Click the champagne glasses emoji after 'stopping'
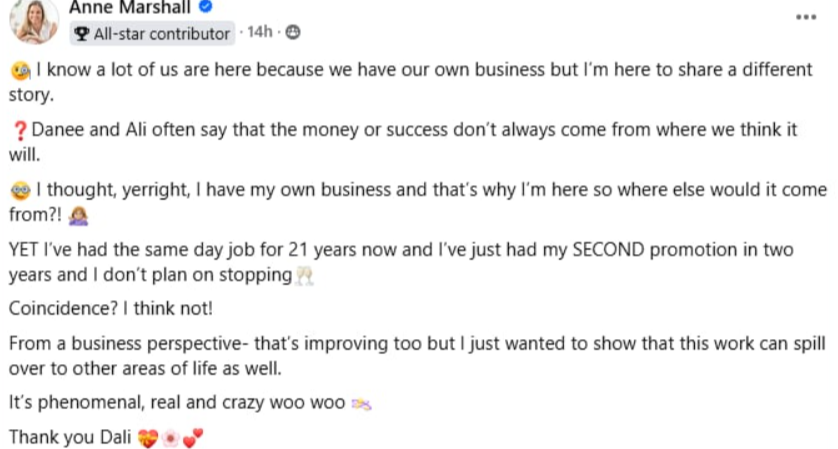The height and width of the screenshot is (449, 838). pyautogui.click(x=305, y=275)
